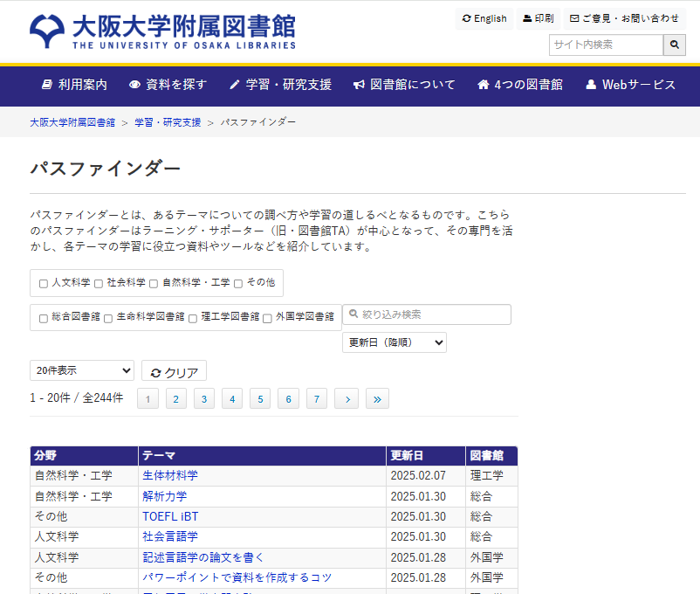Viewport: 700px width, 594px height.
Task: Open the 更新日(降順) sort dropdown
Action: tap(395, 342)
